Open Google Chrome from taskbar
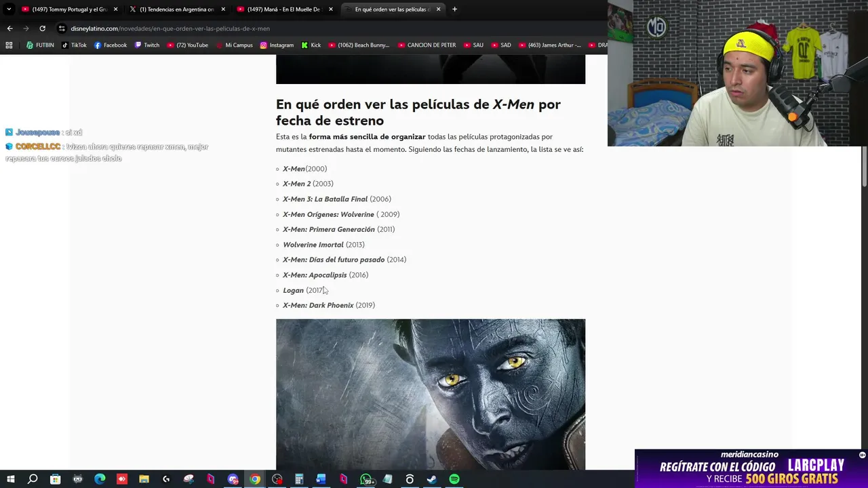Image resolution: width=868 pixels, height=488 pixels. click(x=255, y=479)
